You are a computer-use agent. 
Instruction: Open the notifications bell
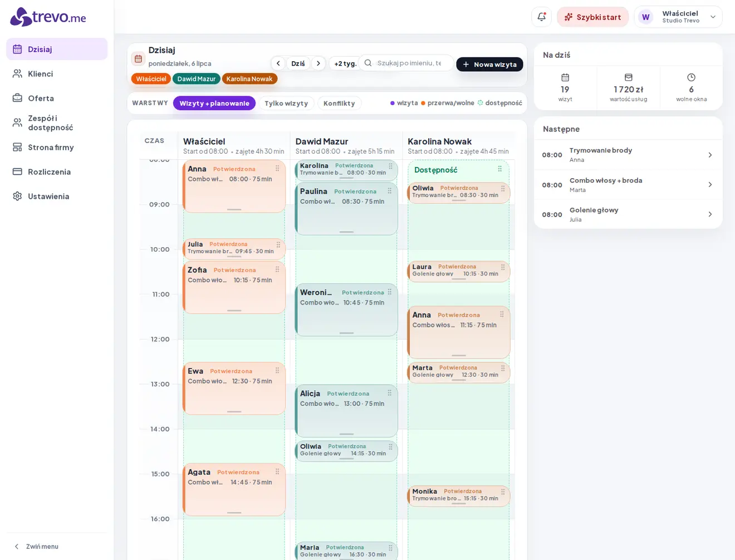point(541,17)
